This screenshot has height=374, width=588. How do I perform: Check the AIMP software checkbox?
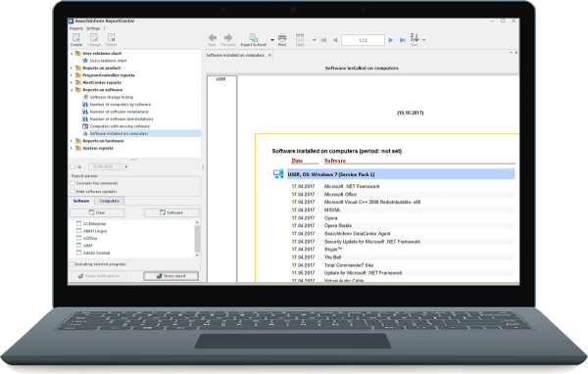78,246
